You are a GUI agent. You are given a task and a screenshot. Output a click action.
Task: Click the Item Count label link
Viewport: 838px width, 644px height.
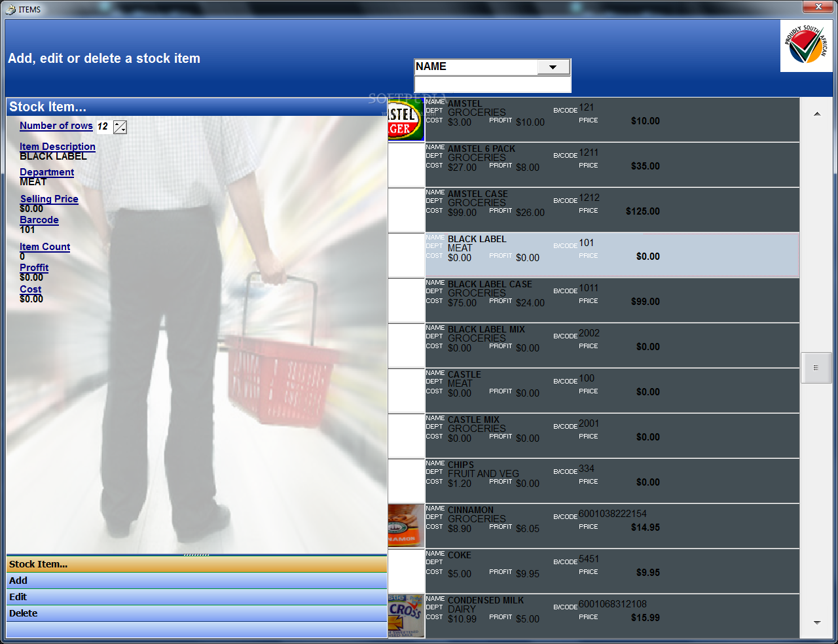click(45, 247)
